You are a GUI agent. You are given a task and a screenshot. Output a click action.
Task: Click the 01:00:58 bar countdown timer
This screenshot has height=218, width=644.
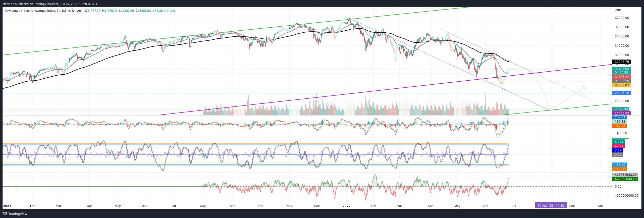click(622, 73)
